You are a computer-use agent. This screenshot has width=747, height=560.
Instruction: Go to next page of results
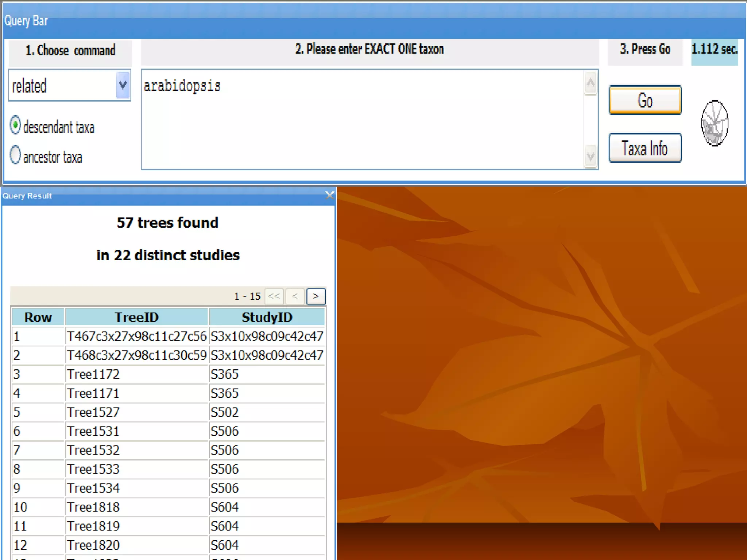(x=316, y=296)
